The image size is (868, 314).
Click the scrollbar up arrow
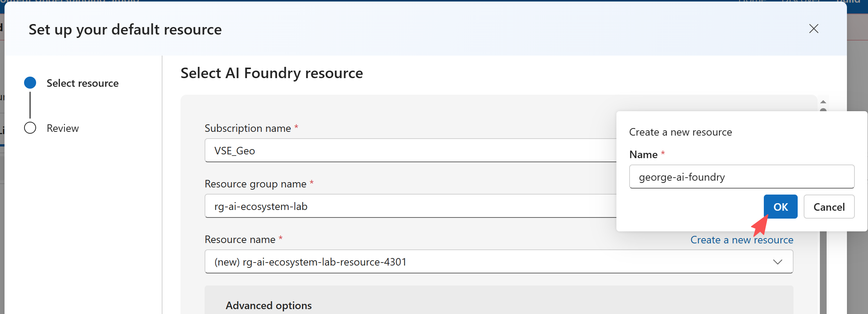[823, 102]
